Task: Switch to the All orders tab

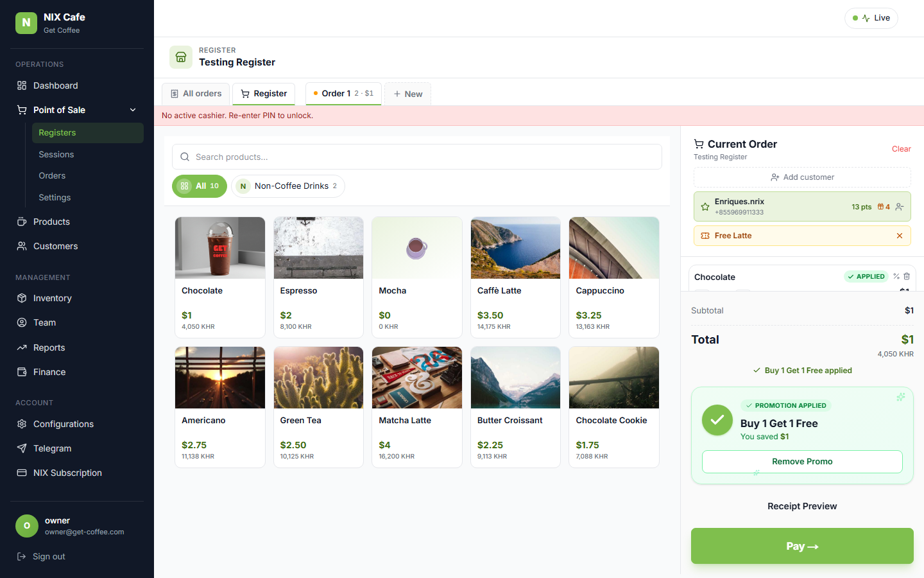Action: point(196,94)
